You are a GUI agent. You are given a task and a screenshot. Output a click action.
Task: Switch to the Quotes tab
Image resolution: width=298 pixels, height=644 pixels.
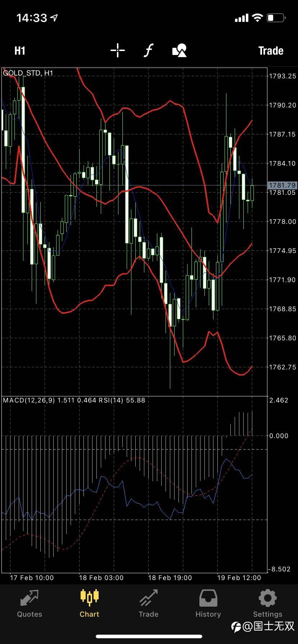(x=30, y=603)
